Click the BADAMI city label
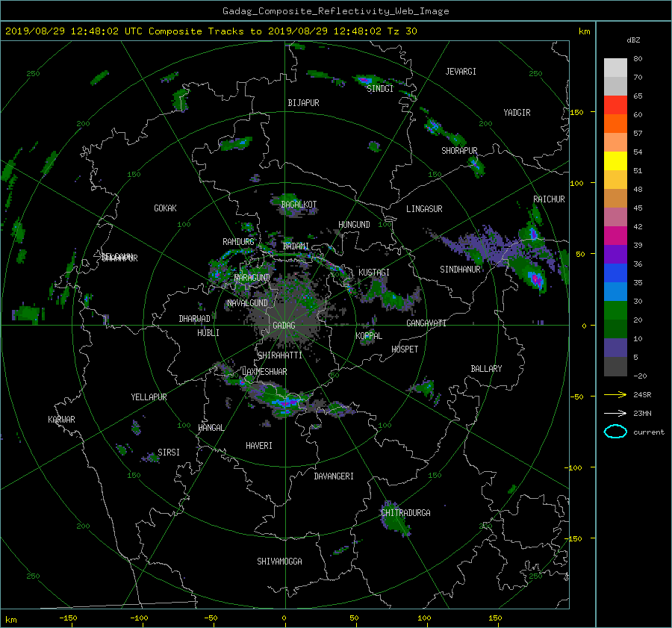This screenshot has width=672, height=628. click(296, 246)
